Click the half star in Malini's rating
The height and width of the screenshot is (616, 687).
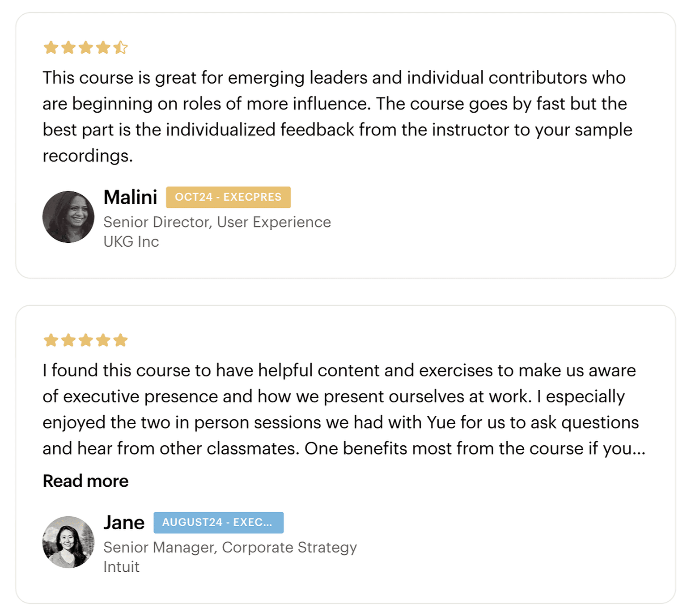point(120,47)
